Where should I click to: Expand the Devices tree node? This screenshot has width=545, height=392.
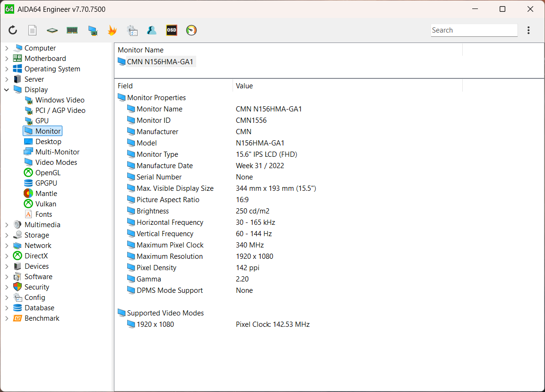(7, 267)
